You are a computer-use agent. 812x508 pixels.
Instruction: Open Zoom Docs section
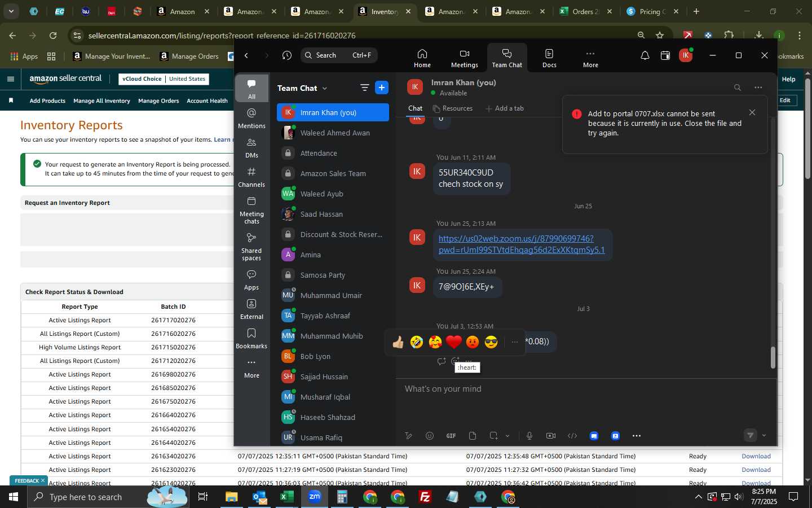(x=549, y=58)
